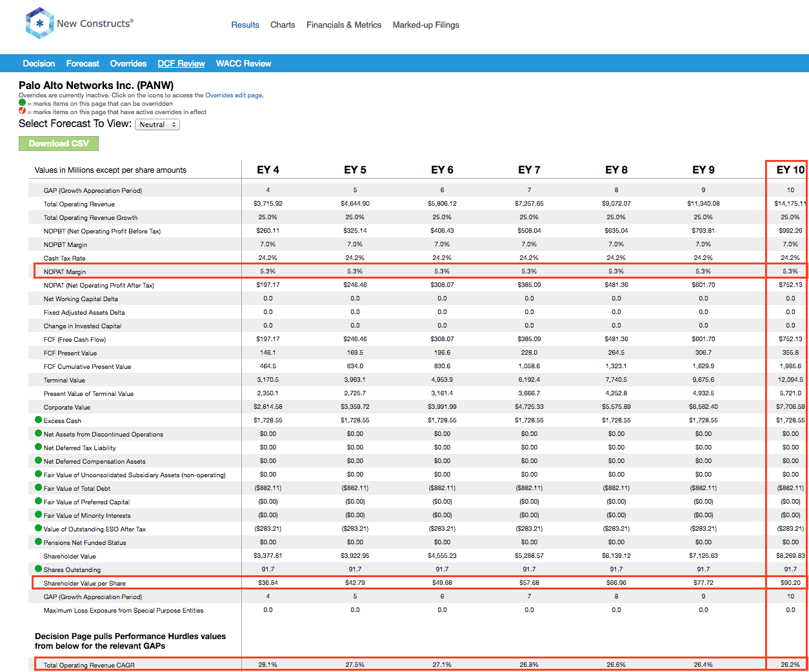
Task: Select the $8,269.83 Shareholder Value cell
Action: pos(790,555)
